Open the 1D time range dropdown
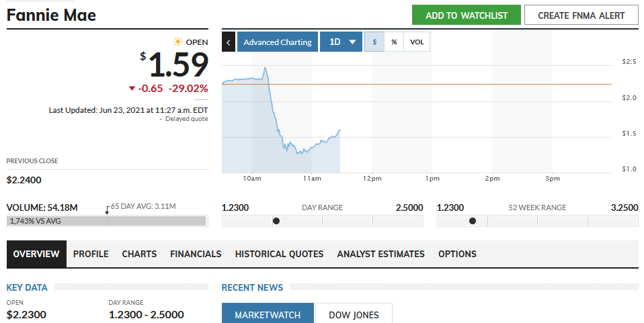Screen dimensions: 644x323 pyautogui.click(x=341, y=42)
